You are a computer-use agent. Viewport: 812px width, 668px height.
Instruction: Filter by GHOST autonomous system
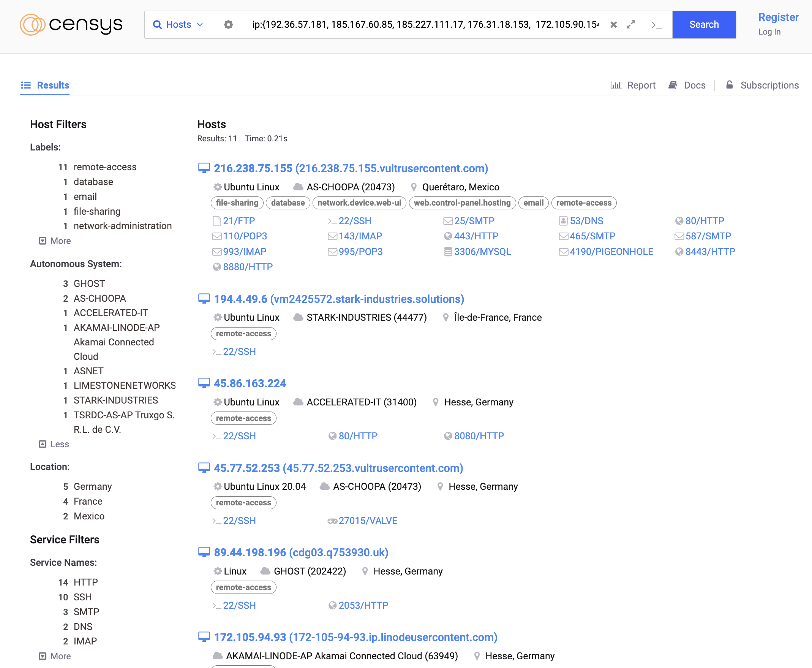pos(89,283)
